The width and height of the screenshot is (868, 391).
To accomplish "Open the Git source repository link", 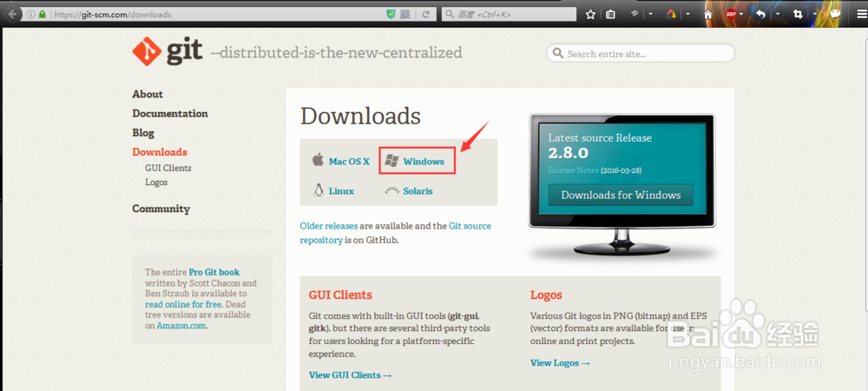I will tap(395, 233).
